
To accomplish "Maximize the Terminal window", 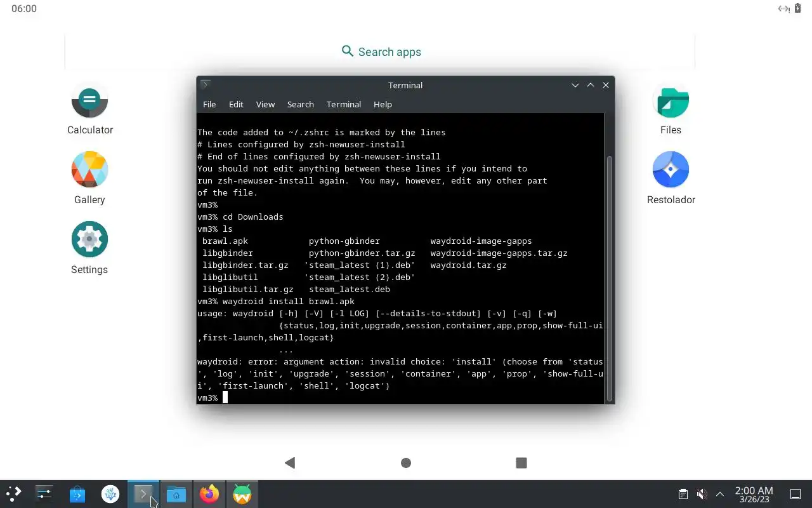I will [x=591, y=85].
